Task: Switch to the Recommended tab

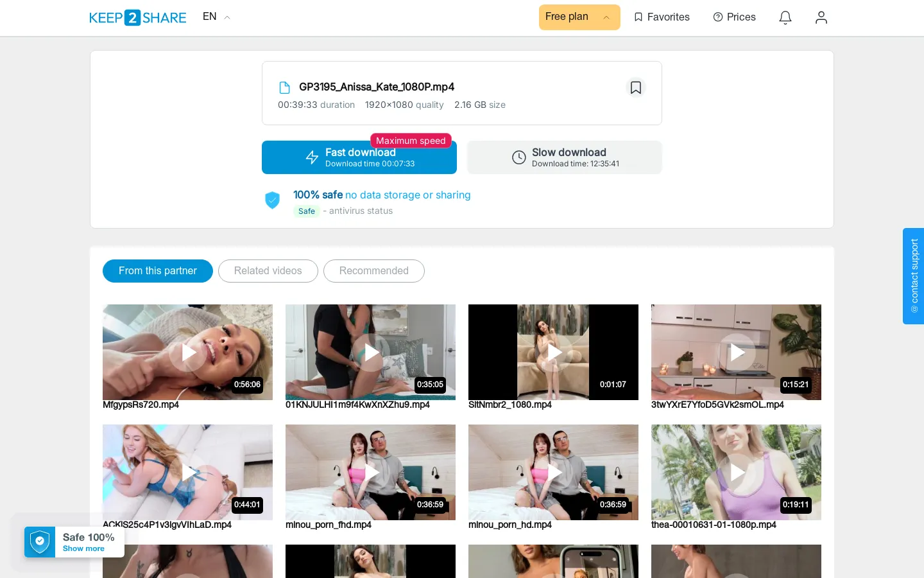Action: (374, 271)
